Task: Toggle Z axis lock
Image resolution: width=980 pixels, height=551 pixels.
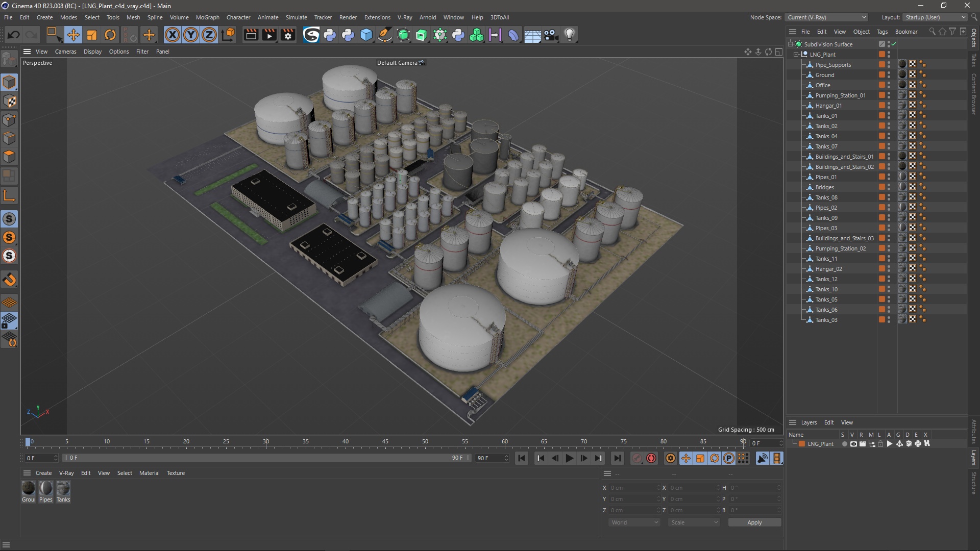Action: tap(209, 35)
